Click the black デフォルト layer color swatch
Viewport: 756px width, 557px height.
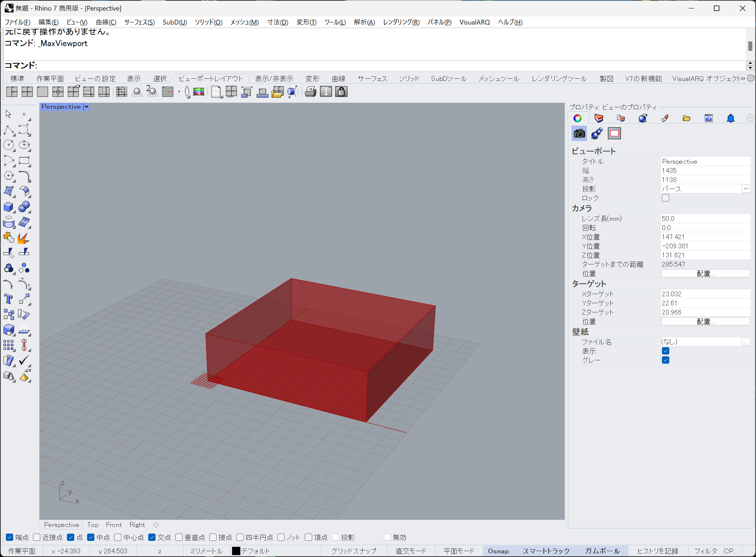(236, 551)
